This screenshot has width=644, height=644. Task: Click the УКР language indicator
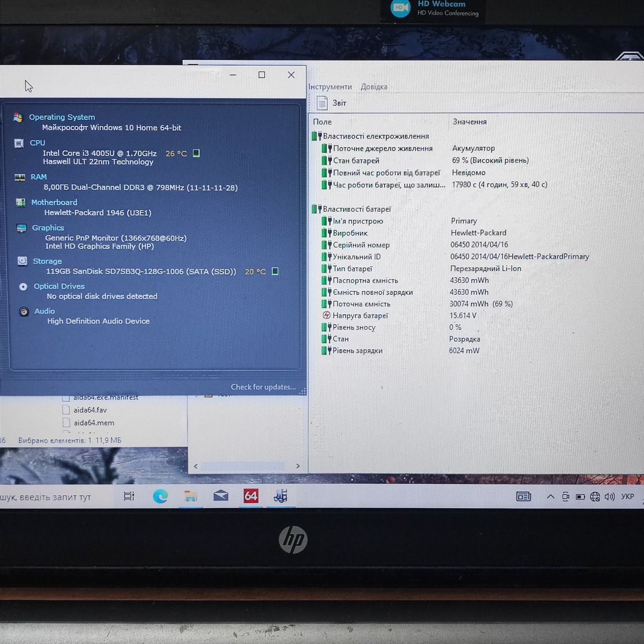click(627, 497)
